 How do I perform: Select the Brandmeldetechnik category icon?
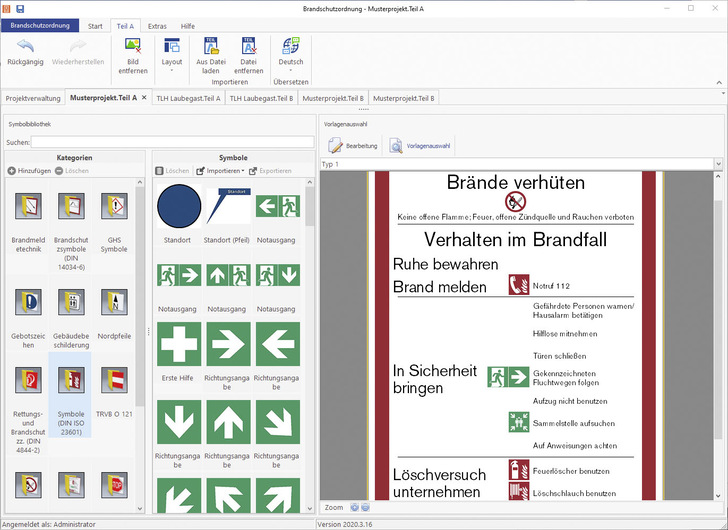coord(28,208)
